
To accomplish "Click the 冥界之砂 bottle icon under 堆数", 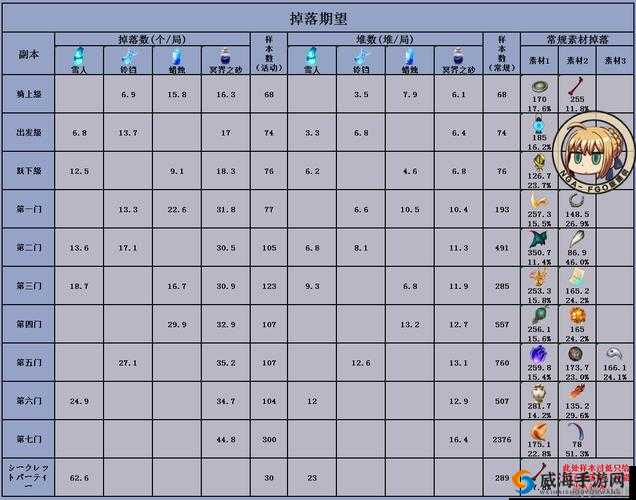I will click(x=458, y=57).
